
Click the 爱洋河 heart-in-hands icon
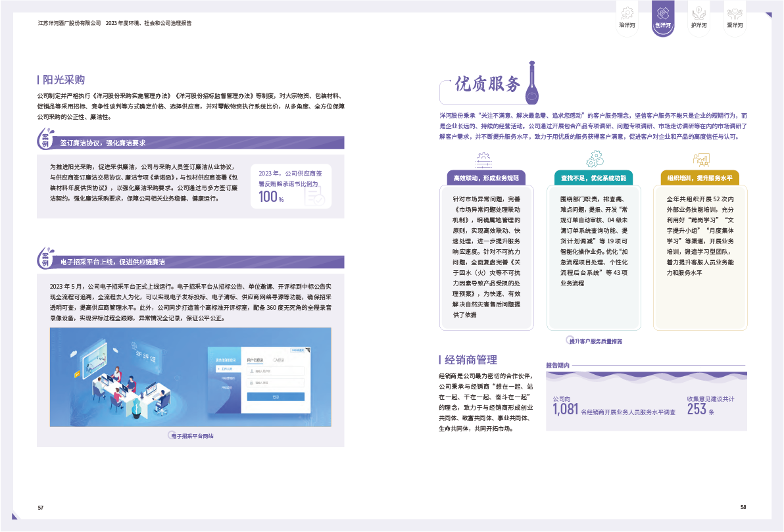tap(734, 13)
